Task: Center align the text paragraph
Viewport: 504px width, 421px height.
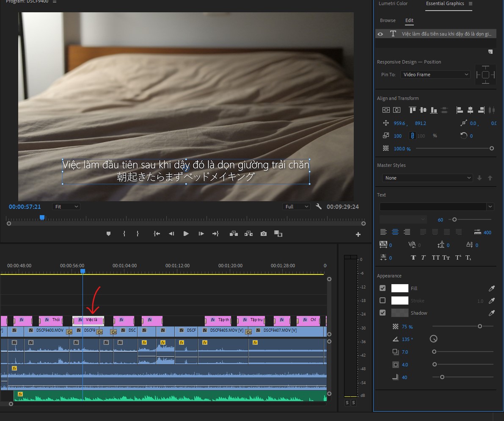Action: (395, 232)
